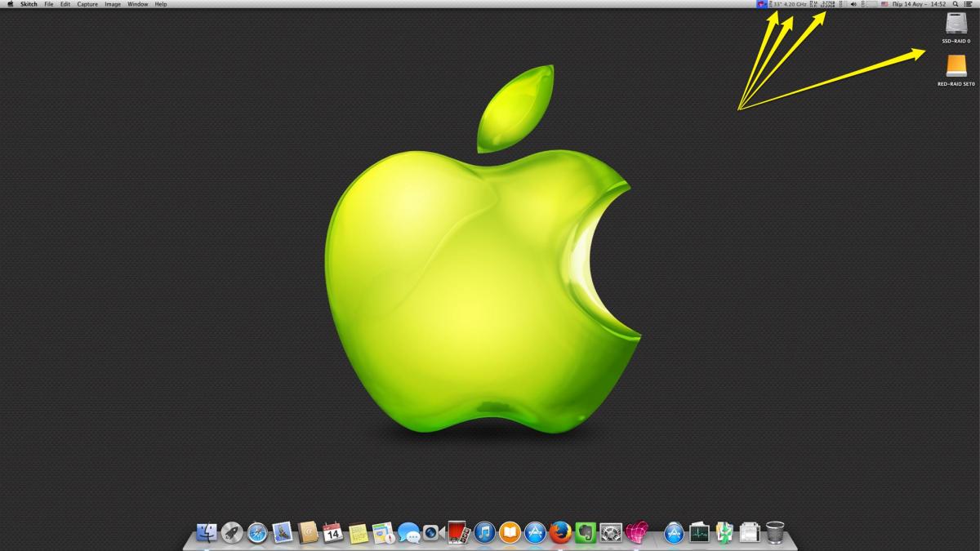Image resolution: width=980 pixels, height=551 pixels.
Task: Open the Help menu
Action: pos(161,4)
